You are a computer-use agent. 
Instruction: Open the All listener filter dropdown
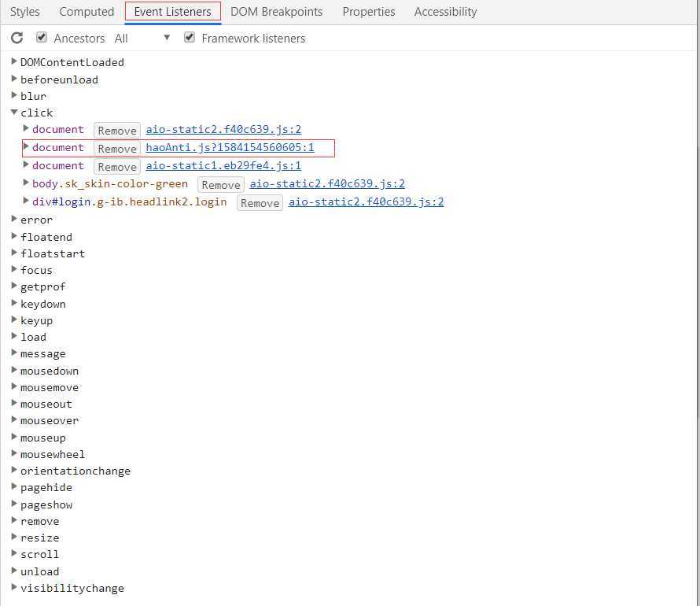(x=142, y=39)
